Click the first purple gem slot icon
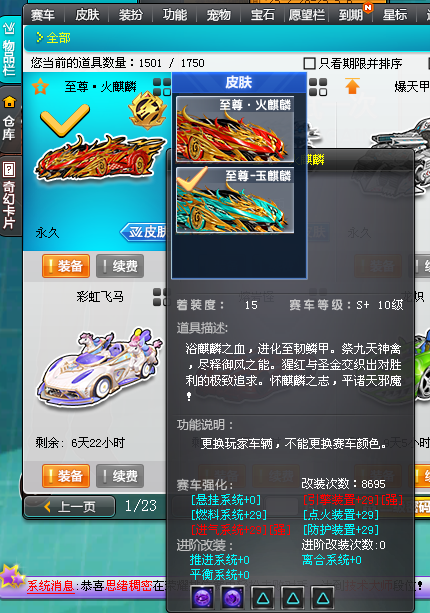The height and width of the screenshot is (613, 430). [x=202, y=598]
